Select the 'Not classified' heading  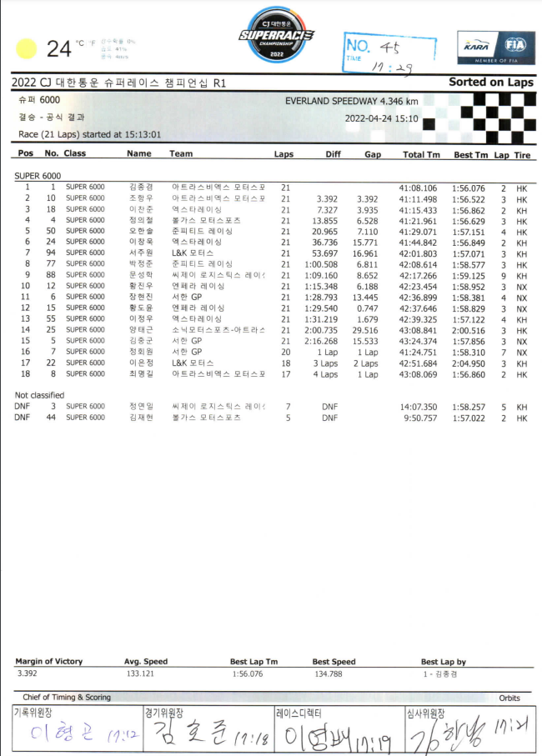pos(39,395)
